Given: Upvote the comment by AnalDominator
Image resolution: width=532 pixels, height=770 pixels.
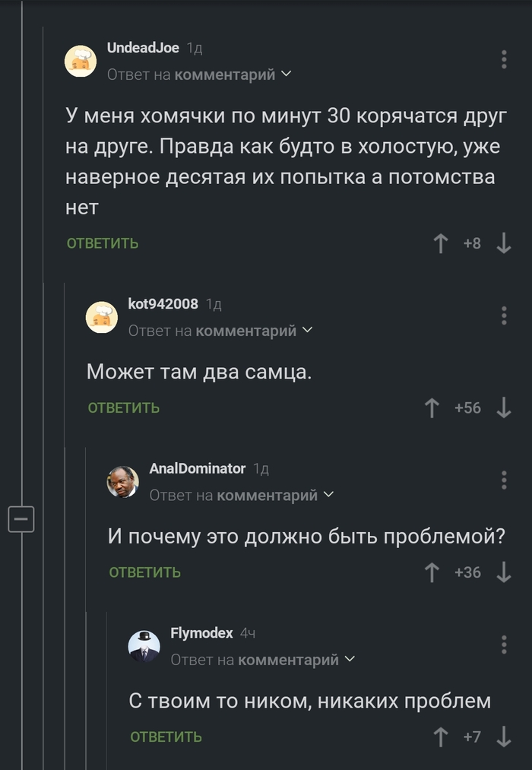Looking at the screenshot, I should tap(432, 572).
